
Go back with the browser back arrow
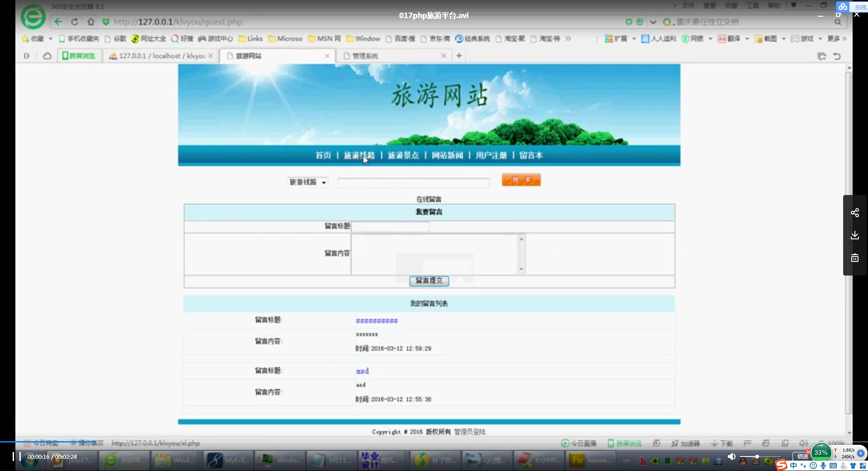coord(58,22)
